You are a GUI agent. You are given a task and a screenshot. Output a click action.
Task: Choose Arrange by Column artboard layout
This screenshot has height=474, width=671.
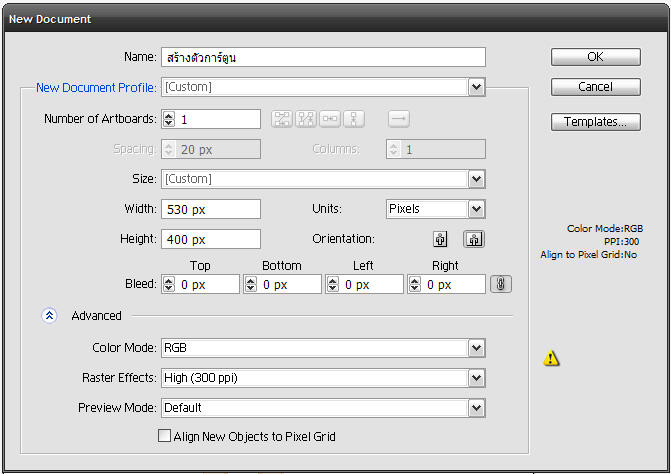point(354,119)
